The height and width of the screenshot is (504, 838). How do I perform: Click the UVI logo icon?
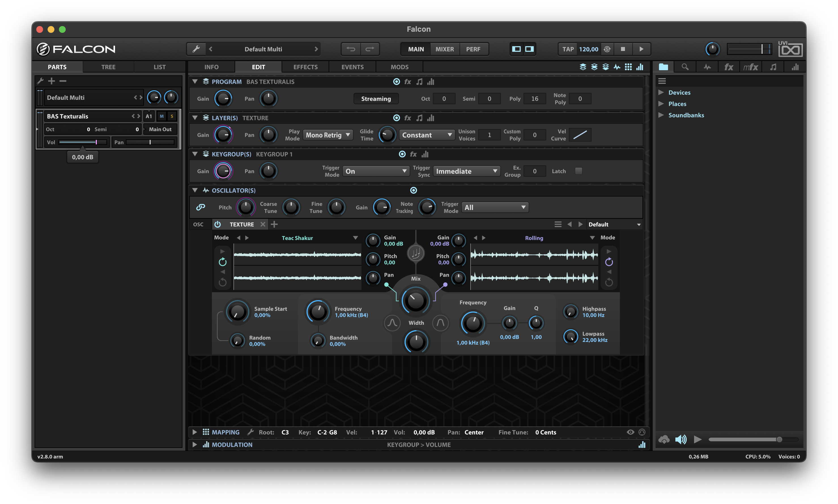pos(790,49)
